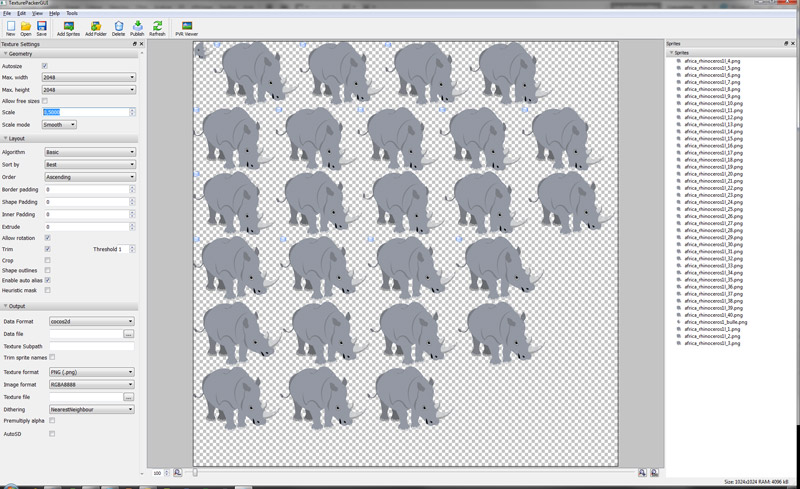Click the New project toolbar icon
Image resolution: width=800 pixels, height=489 pixels.
point(11,28)
